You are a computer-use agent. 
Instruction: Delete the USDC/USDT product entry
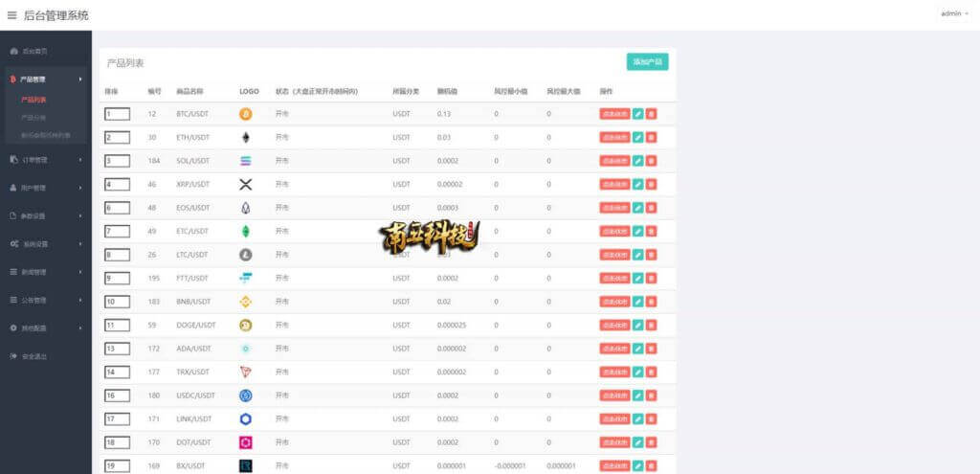[651, 395]
